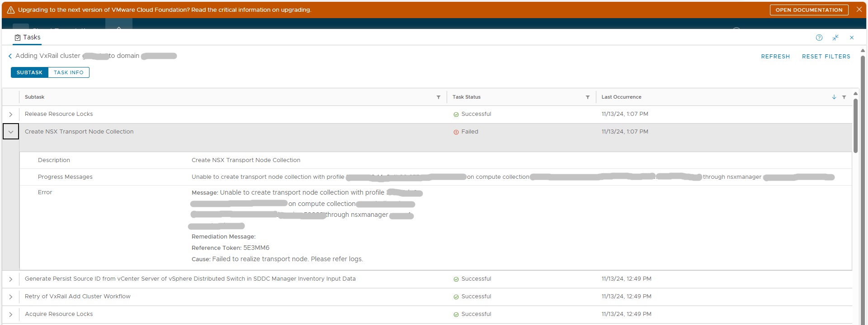This screenshot has height=325, width=868.
Task: Collapse the Tasks panel with minimize icon
Action: [835, 38]
